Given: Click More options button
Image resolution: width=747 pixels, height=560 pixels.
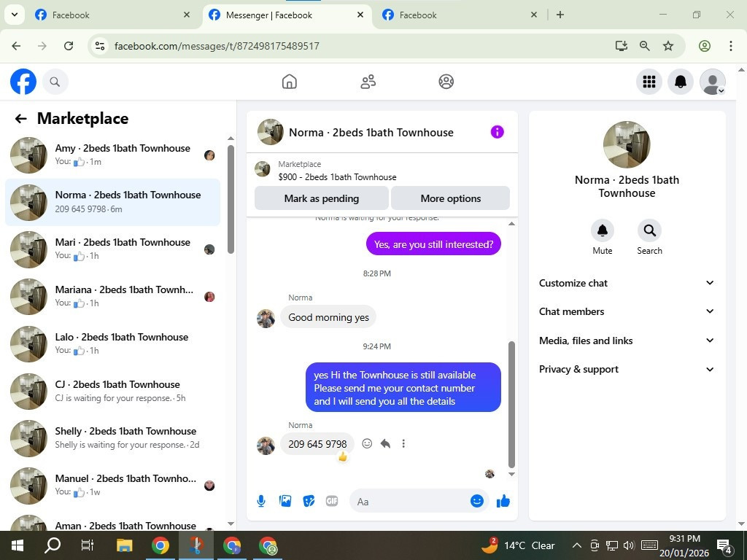Looking at the screenshot, I should coord(451,198).
